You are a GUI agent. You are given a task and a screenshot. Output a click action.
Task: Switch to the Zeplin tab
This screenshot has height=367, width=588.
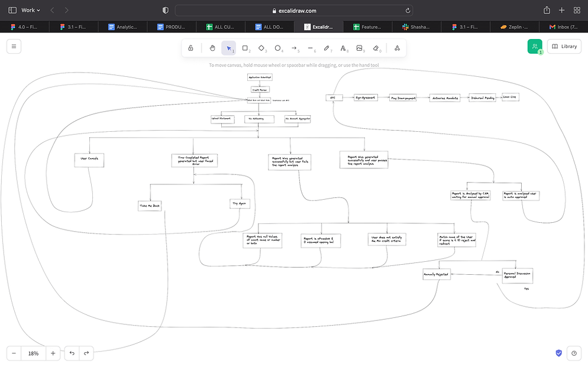[515, 27]
